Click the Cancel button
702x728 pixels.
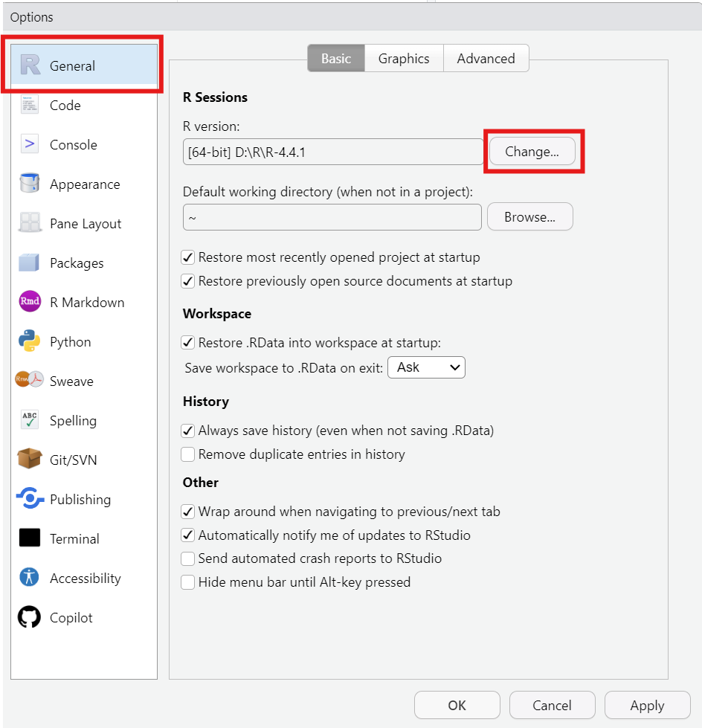pyautogui.click(x=552, y=705)
